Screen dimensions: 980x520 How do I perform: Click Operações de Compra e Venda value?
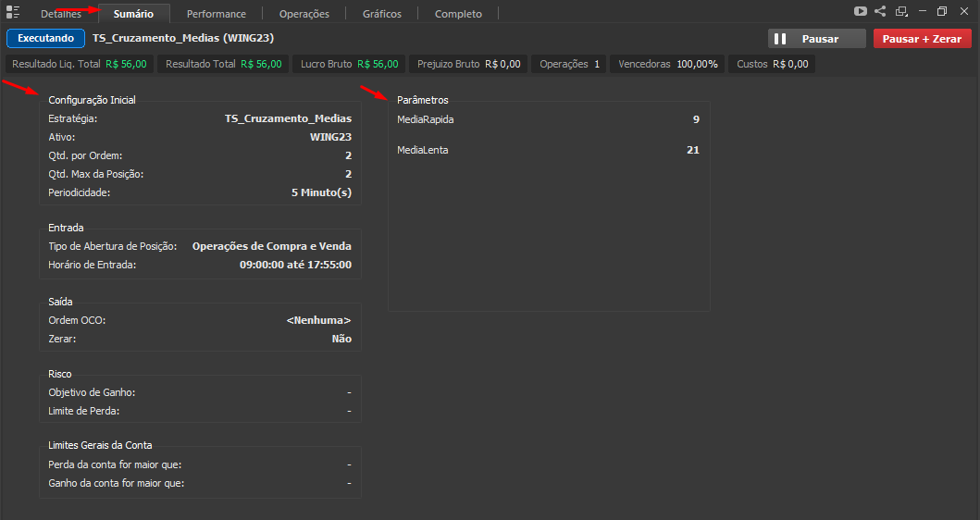pyautogui.click(x=272, y=246)
